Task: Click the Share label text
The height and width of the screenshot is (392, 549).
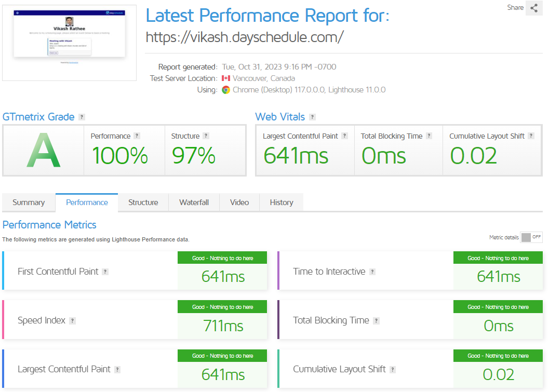Action: tap(515, 8)
